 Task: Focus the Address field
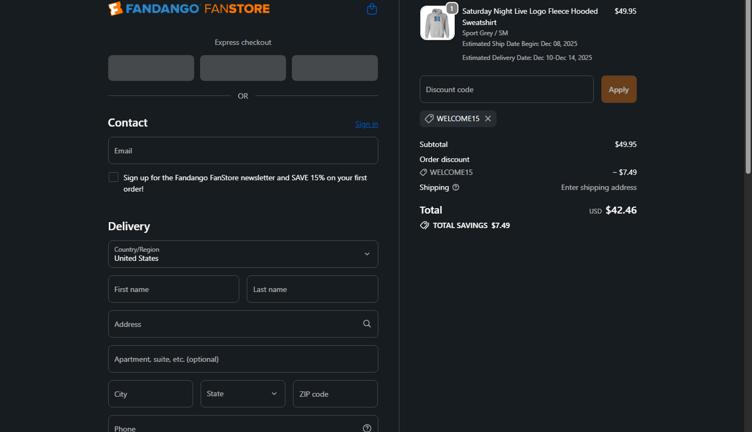tap(243, 324)
